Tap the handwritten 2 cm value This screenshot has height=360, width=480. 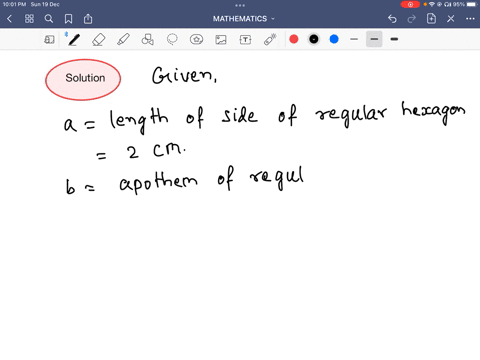[x=156, y=152]
